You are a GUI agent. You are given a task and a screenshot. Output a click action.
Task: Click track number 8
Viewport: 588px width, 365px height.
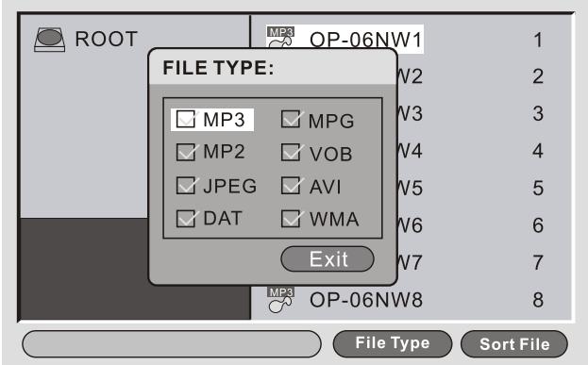[x=538, y=300]
